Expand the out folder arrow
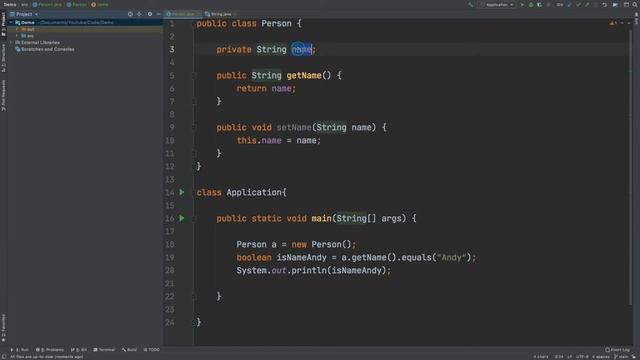Image resolution: width=640 pixels, height=360 pixels. 17,29
